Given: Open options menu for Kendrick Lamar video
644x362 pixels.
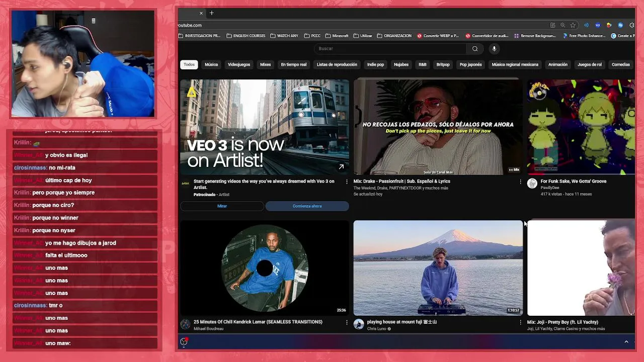Looking at the screenshot, I should (x=347, y=322).
